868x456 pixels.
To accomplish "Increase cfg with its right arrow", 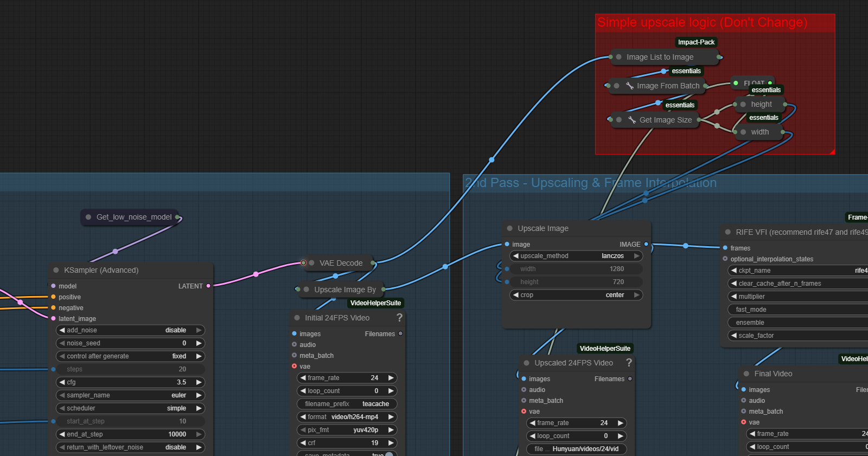I will [199, 382].
